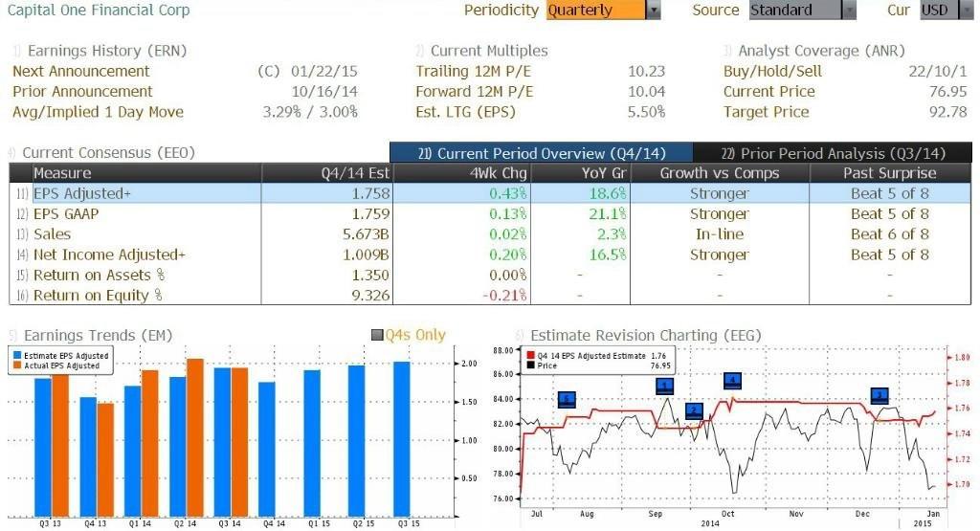The width and height of the screenshot is (980, 531).
Task: Click orange Actual EPS Adjusted legend swatch
Action: click(x=17, y=365)
